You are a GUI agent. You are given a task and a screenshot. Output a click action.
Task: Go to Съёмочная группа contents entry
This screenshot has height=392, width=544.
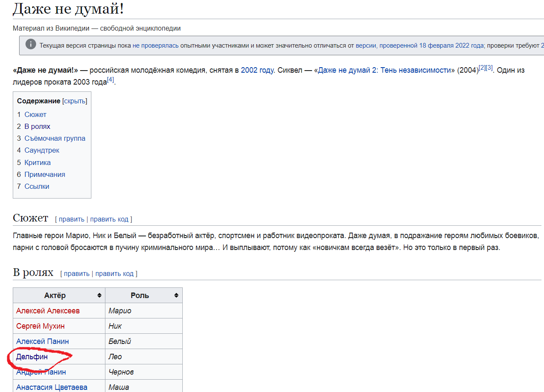pyautogui.click(x=55, y=138)
